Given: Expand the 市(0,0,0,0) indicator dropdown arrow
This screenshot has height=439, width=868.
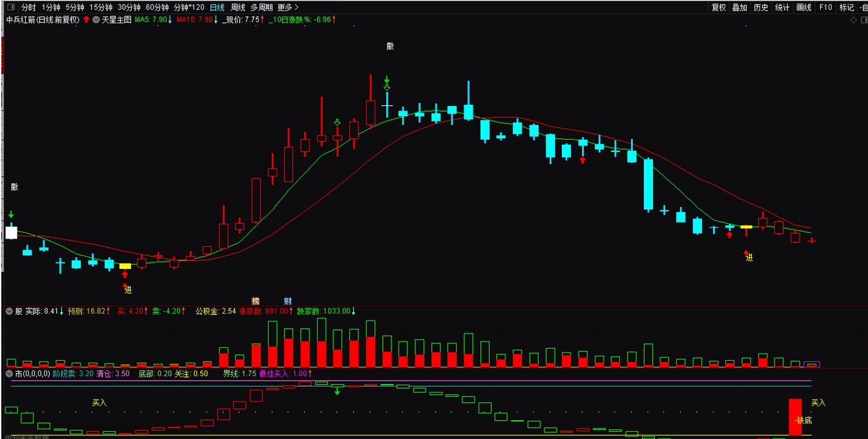Looking at the screenshot, I should (10, 374).
